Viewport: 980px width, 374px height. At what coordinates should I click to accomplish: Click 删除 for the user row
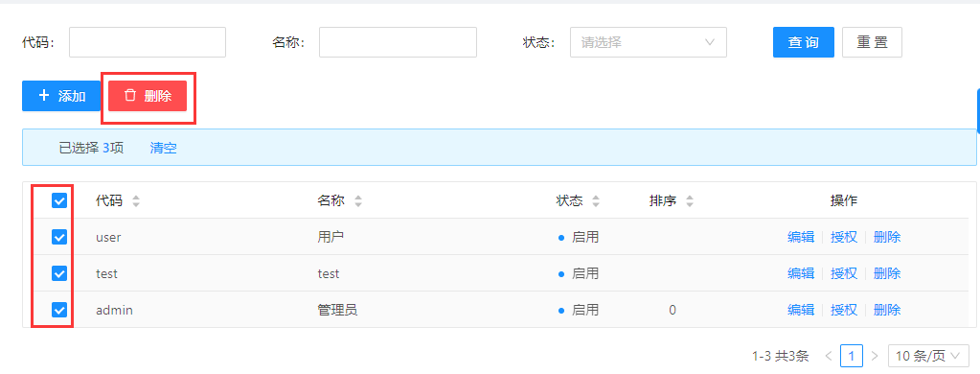(887, 237)
